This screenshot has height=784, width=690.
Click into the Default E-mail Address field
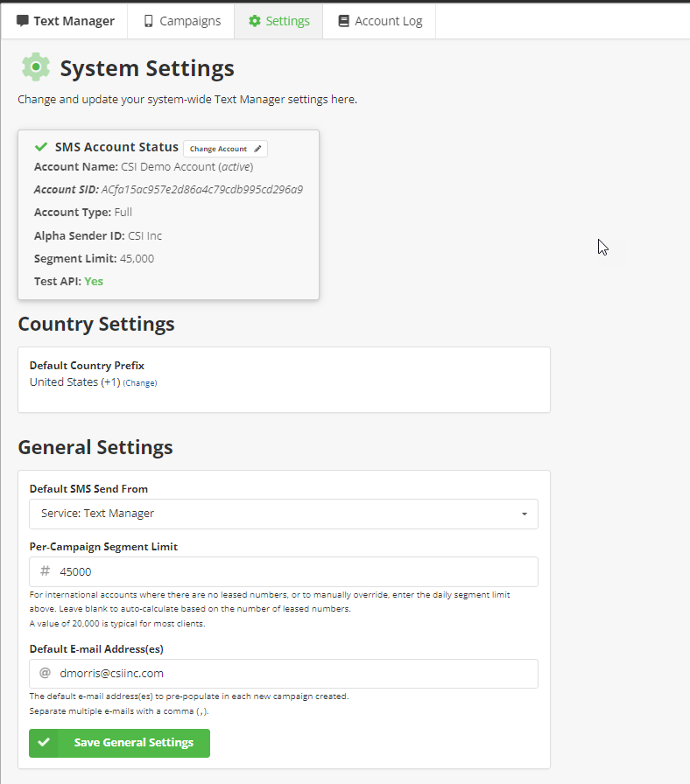click(293, 674)
